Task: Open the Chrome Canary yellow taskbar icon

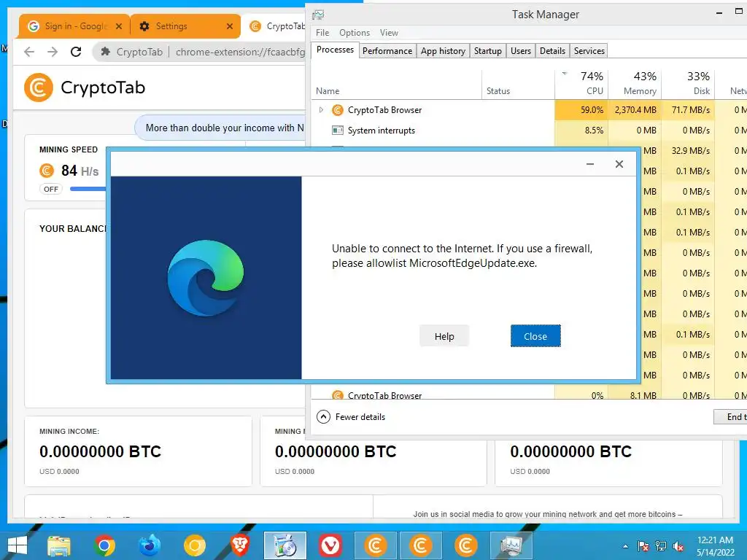Action: tap(195, 545)
